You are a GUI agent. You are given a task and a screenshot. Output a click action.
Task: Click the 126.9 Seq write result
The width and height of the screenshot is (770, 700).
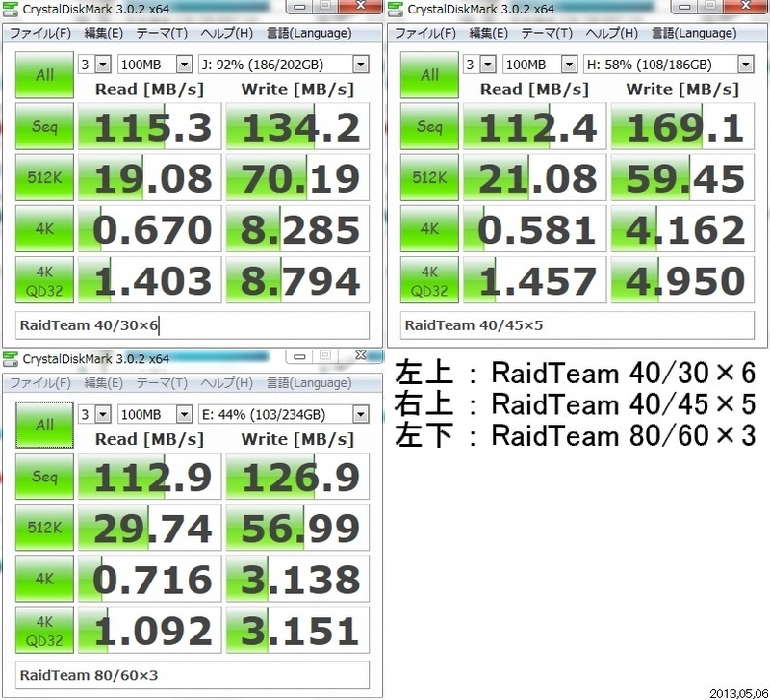click(x=297, y=476)
